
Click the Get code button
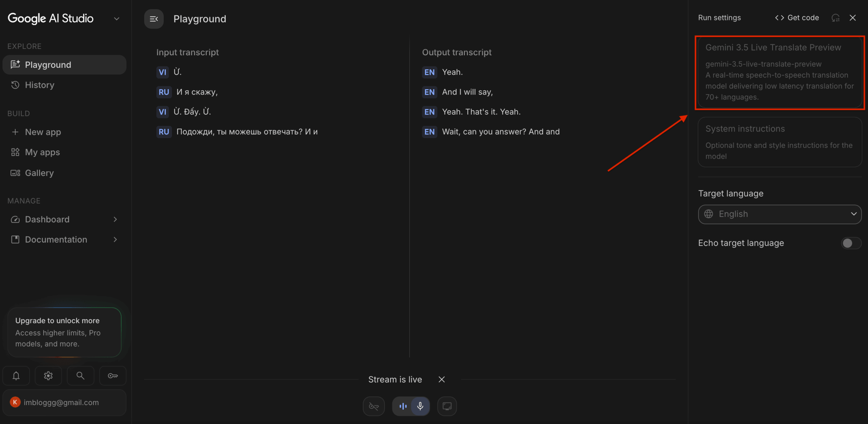797,18
